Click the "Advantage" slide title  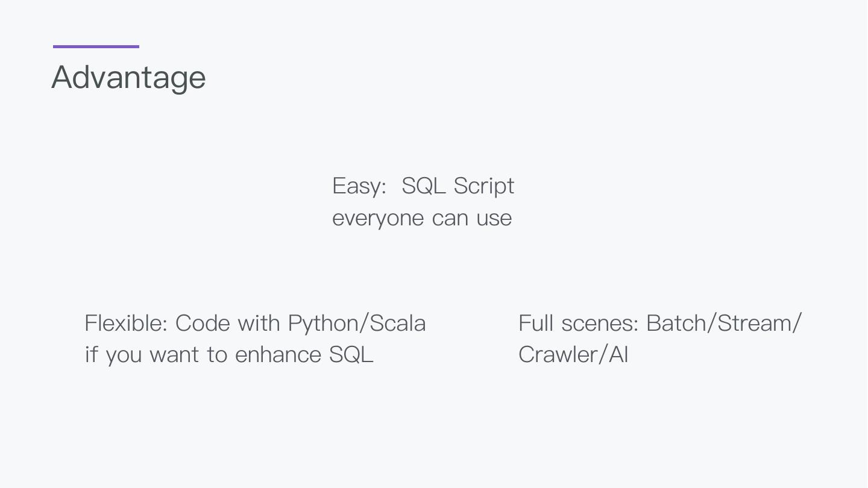click(128, 78)
